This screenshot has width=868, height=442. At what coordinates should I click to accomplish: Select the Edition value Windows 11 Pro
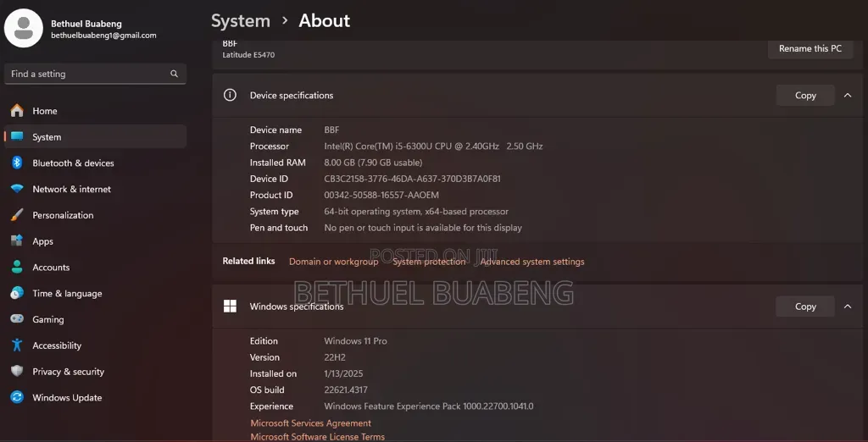coord(355,340)
